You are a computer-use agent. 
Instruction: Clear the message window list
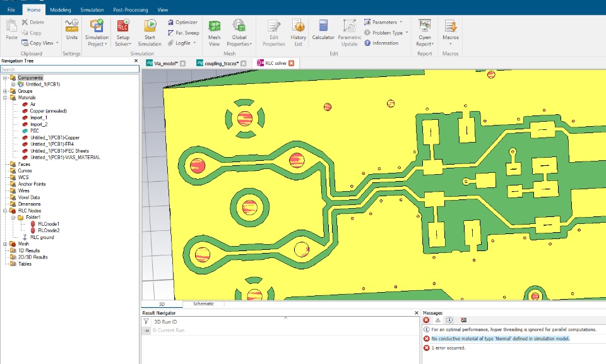[x=464, y=320]
